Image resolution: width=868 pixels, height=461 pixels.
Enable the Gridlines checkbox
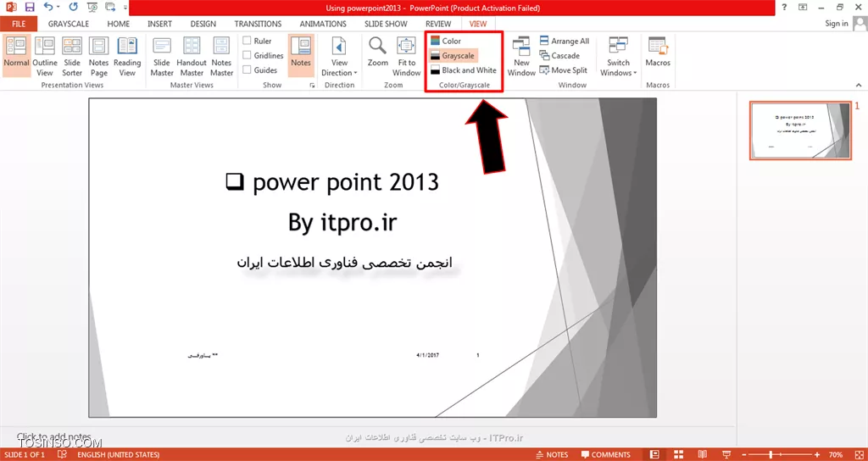(248, 55)
